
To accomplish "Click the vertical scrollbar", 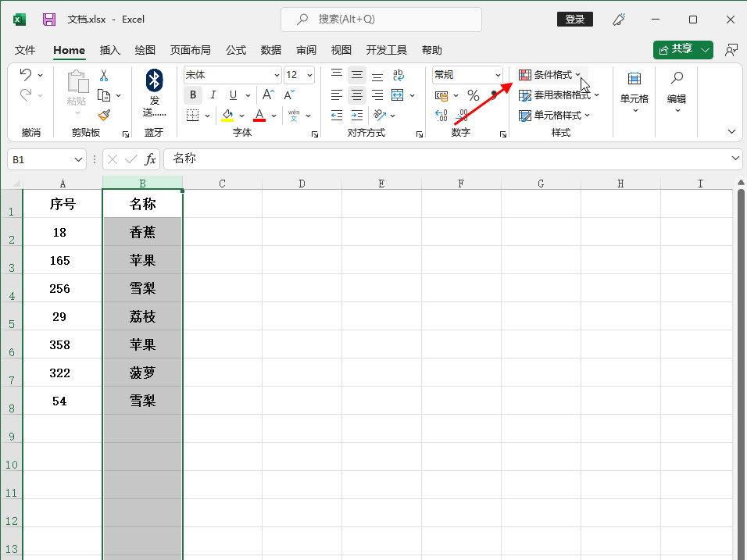I will [741, 372].
